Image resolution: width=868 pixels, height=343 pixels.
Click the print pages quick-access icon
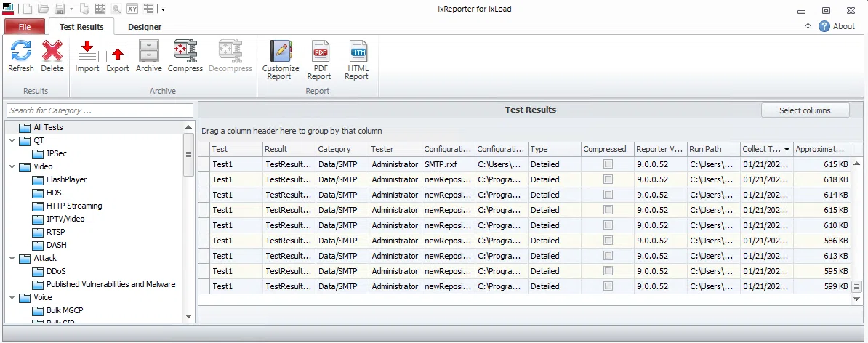(x=85, y=8)
